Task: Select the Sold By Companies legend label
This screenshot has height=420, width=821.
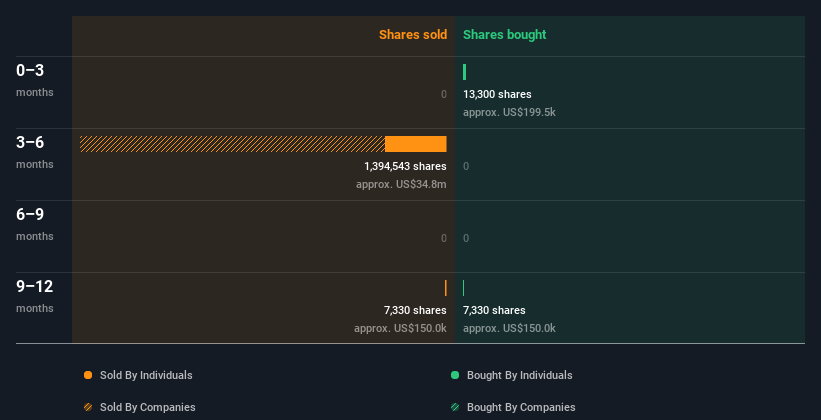Action: (148, 407)
